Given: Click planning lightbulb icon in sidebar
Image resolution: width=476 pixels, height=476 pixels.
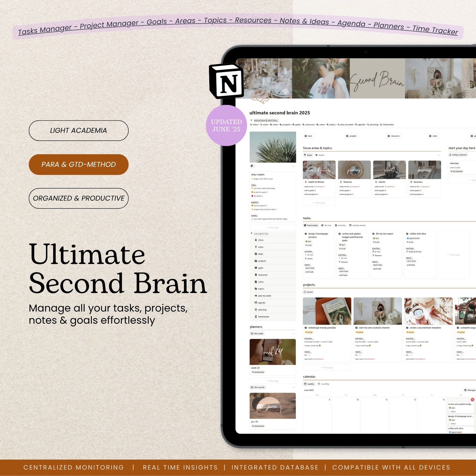Looking at the screenshot, I should pos(256,310).
